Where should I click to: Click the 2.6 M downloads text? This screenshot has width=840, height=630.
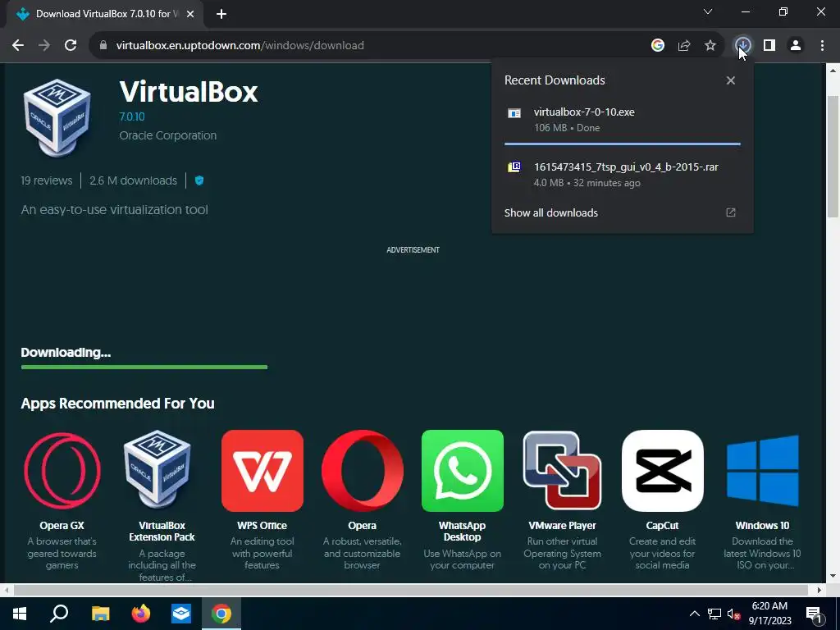133,180
